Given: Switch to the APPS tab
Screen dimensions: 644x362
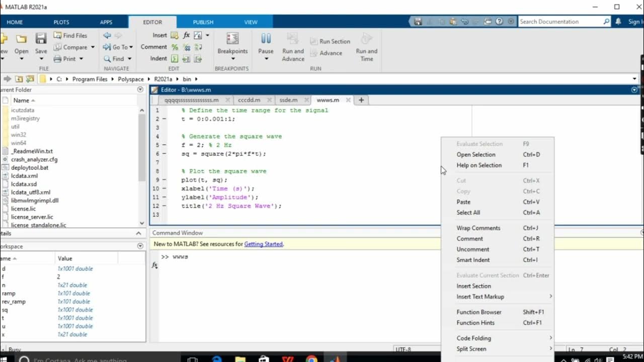Looking at the screenshot, I should pos(106,22).
